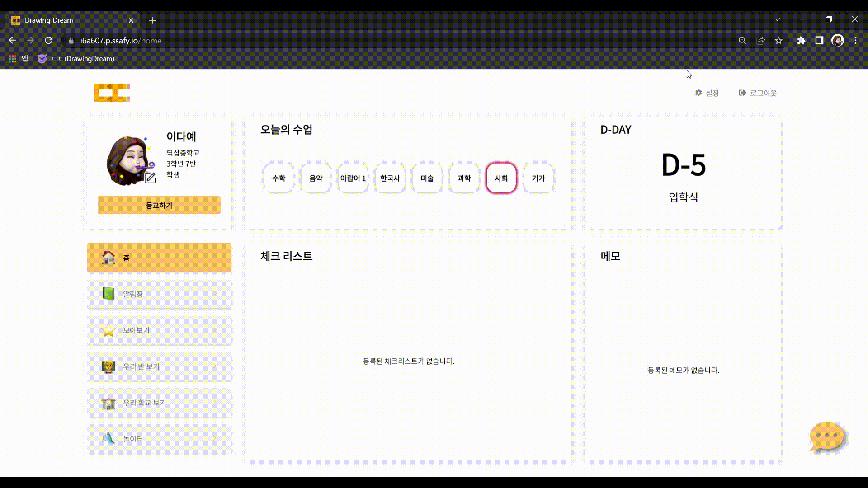Click the share page icon
Viewport: 868px width, 488px height.
coord(760,41)
